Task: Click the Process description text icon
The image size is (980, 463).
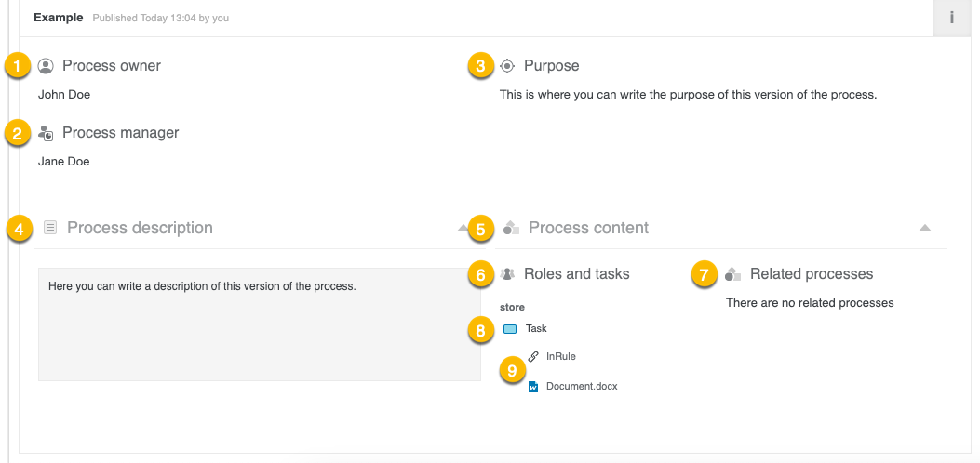Action: click(x=50, y=228)
